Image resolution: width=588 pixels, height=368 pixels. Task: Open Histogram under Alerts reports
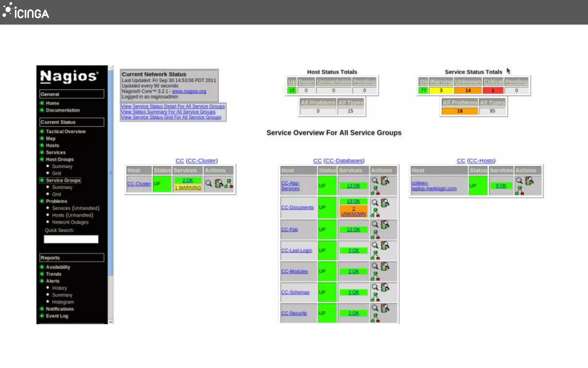pyautogui.click(x=63, y=302)
